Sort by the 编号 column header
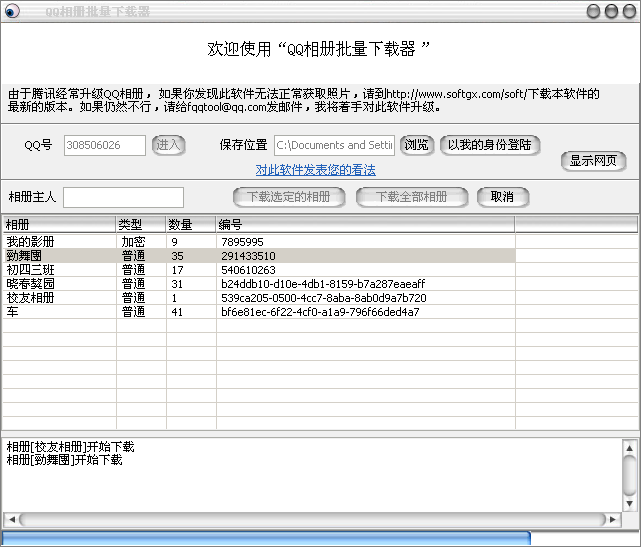 pos(365,224)
